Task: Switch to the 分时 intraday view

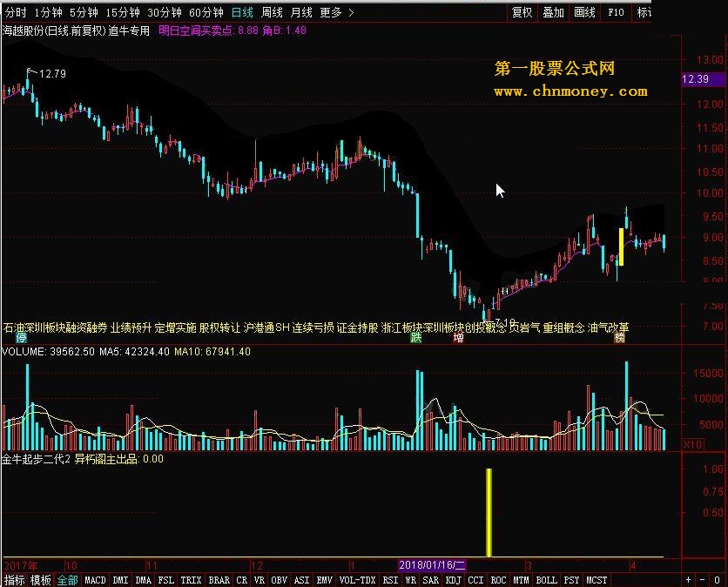Action: click(17, 12)
